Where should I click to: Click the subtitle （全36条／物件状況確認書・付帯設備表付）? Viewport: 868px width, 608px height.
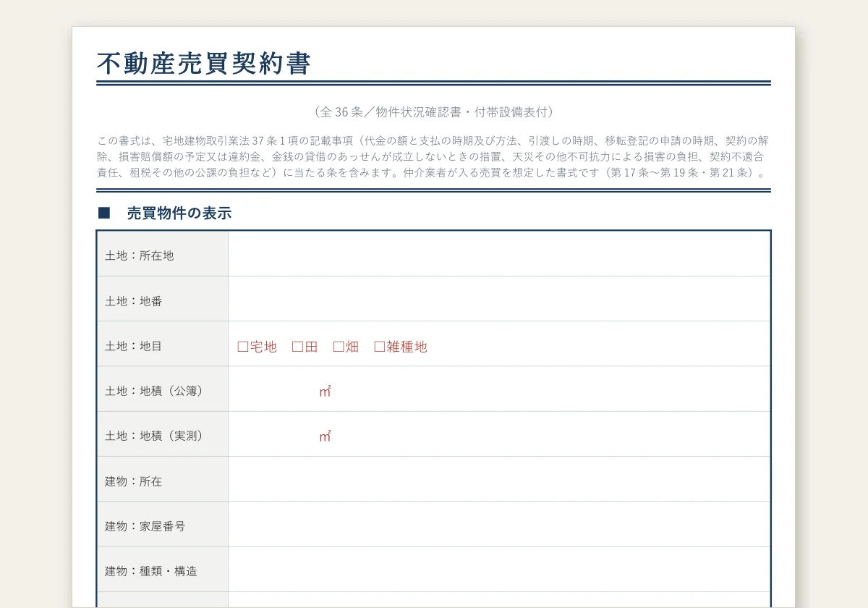click(434, 112)
